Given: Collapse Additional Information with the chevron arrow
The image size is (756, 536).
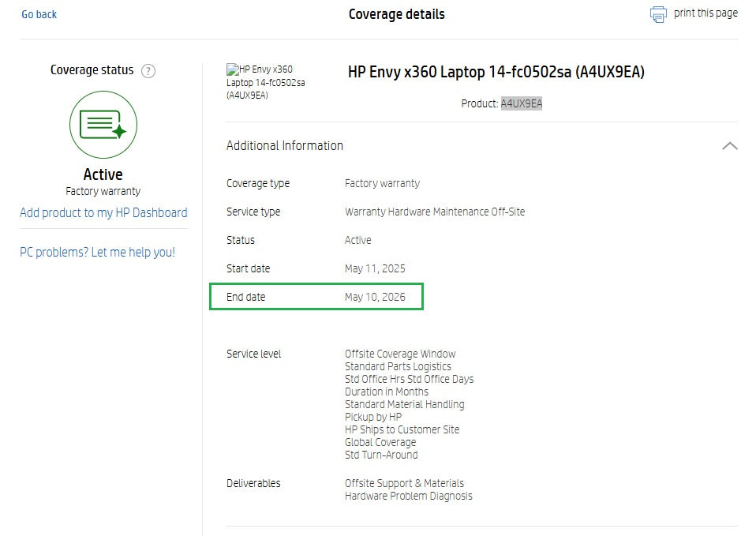Looking at the screenshot, I should [730, 146].
